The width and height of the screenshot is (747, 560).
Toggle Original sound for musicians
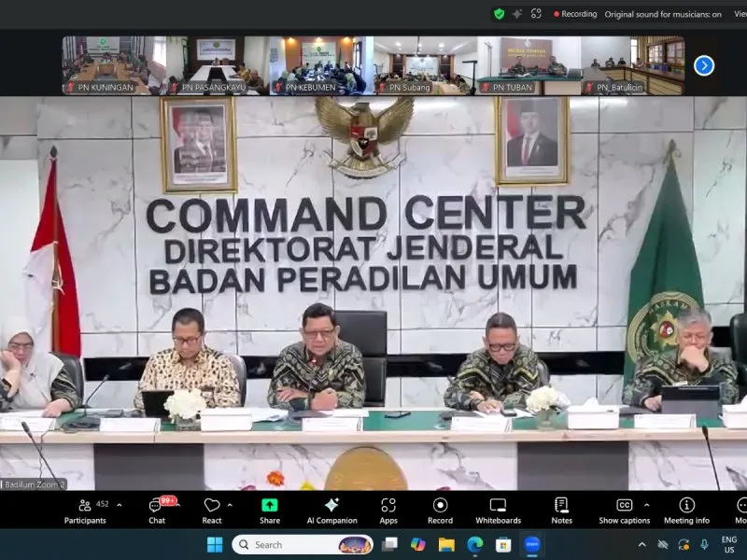coord(663,14)
